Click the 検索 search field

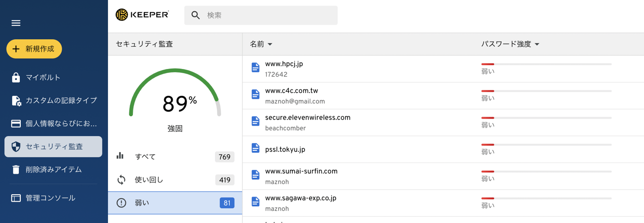tap(261, 16)
